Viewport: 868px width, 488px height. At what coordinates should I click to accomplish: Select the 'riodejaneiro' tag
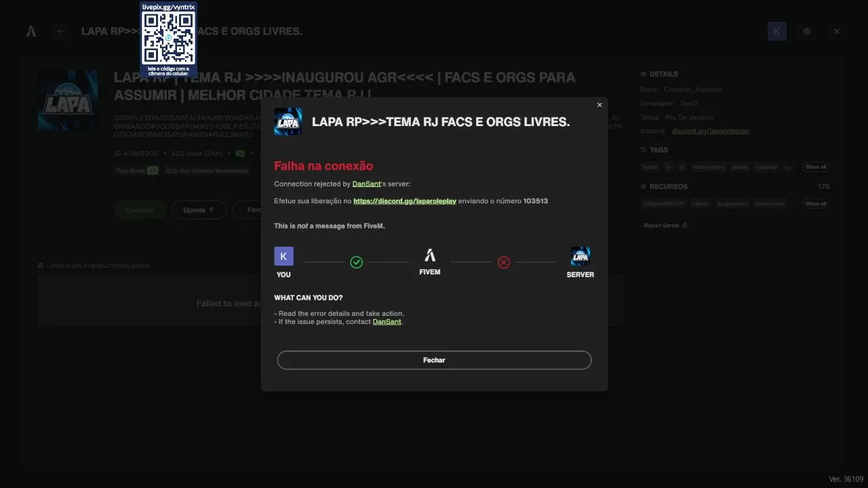tap(709, 167)
